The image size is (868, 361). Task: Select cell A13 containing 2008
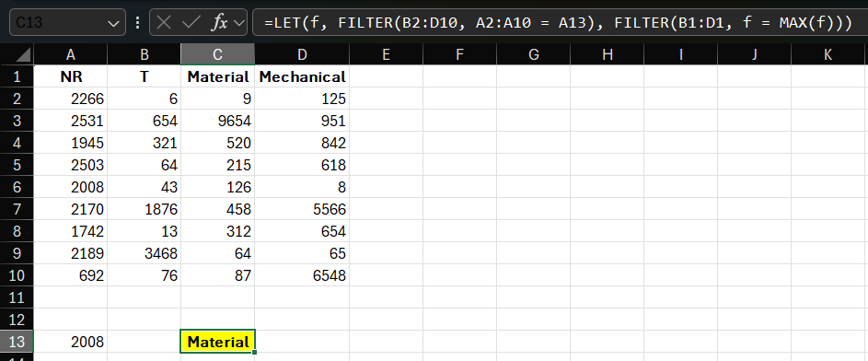click(70, 343)
